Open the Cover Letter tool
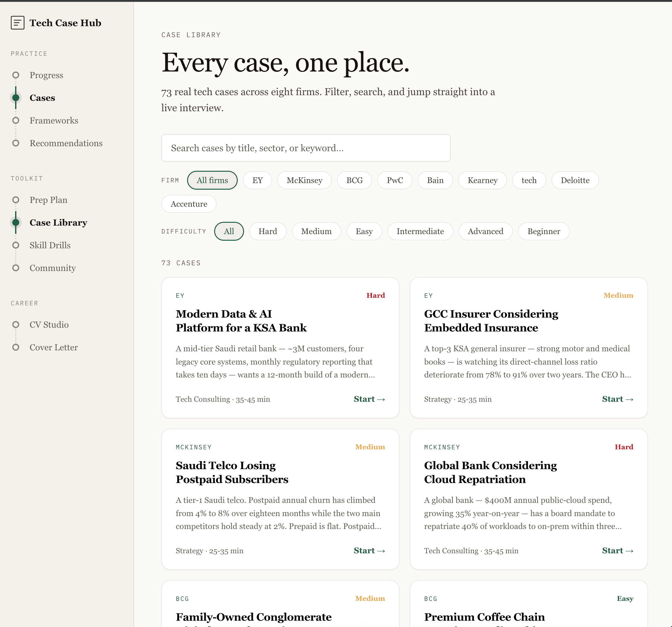This screenshot has width=672, height=627. point(54,347)
